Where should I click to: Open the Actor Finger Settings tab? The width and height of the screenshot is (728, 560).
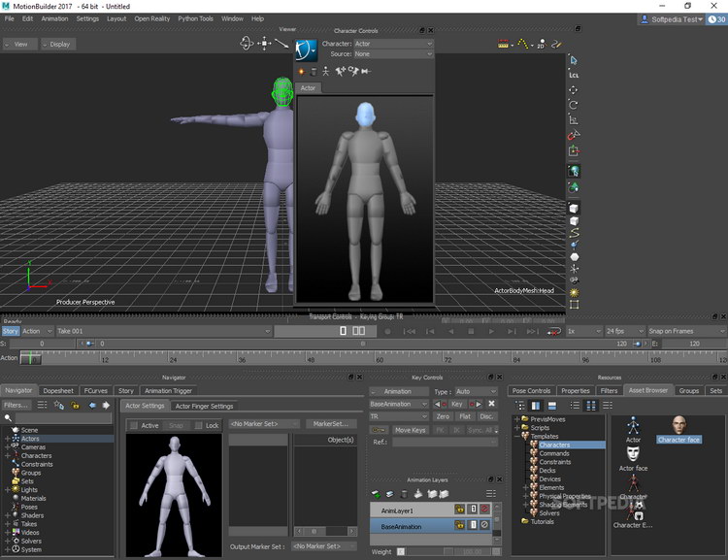pos(204,406)
